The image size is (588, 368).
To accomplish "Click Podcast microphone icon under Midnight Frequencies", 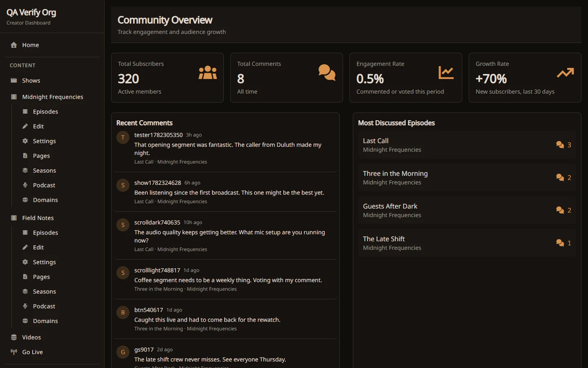I will click(25, 185).
